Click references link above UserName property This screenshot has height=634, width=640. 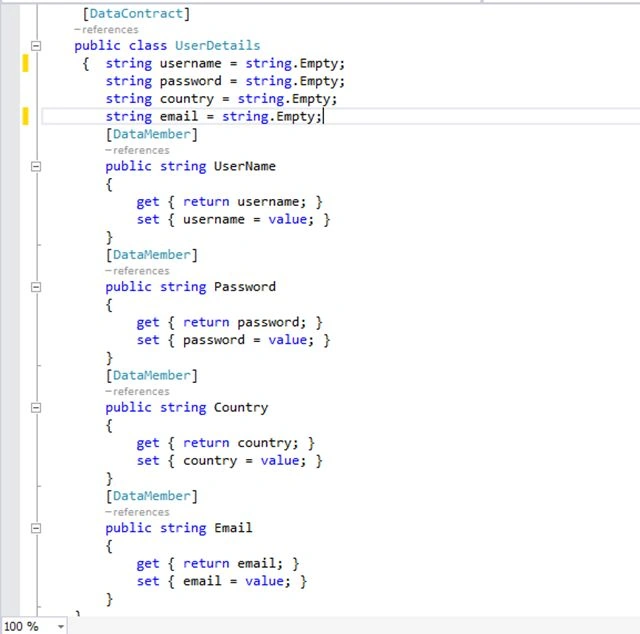pyautogui.click(x=138, y=150)
